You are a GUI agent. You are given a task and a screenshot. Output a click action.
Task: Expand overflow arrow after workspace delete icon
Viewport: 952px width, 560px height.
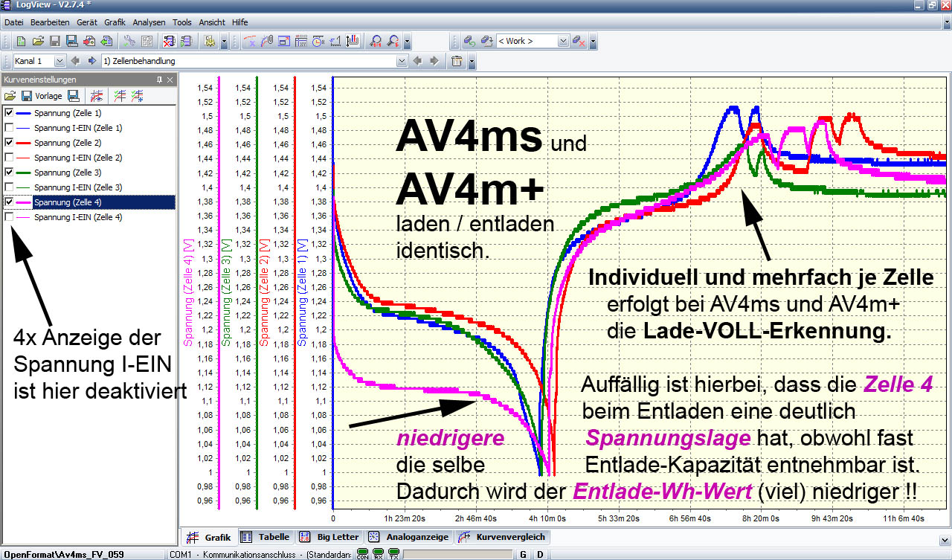pos(593,42)
